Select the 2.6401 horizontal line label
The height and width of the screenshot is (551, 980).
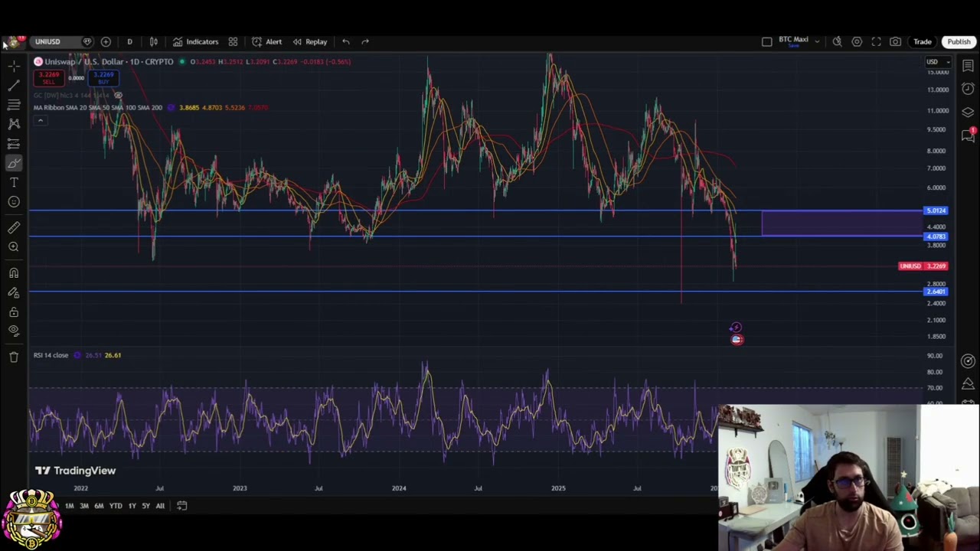pyautogui.click(x=936, y=292)
